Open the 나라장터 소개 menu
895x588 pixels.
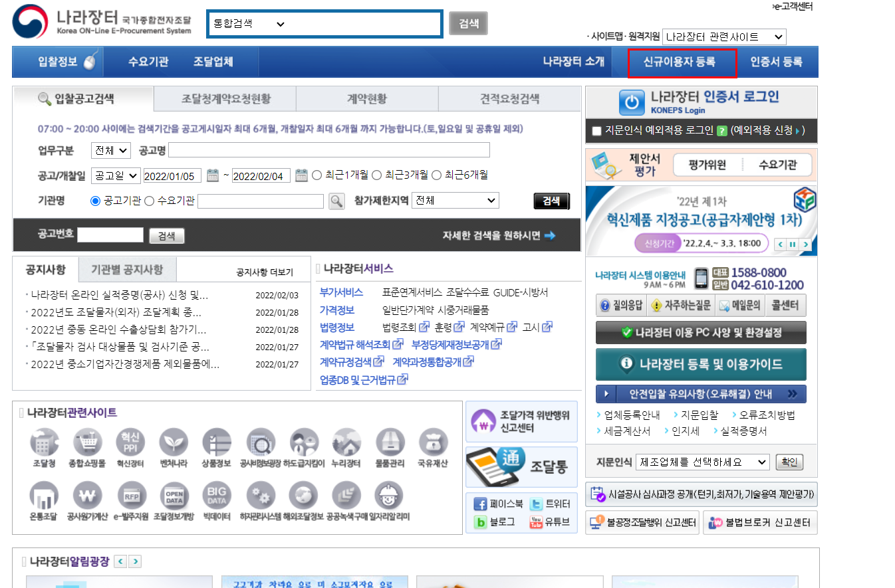pyautogui.click(x=573, y=62)
